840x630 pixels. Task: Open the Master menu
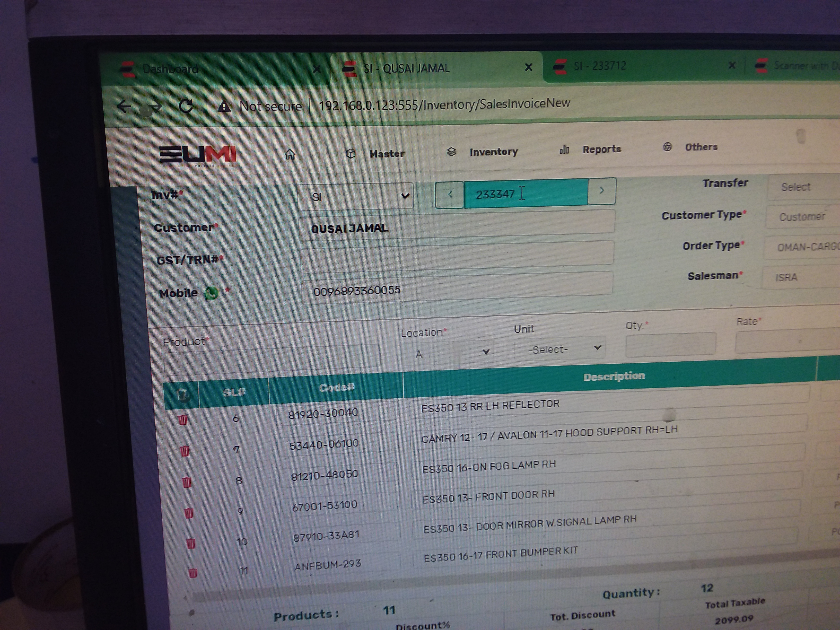pyautogui.click(x=375, y=154)
